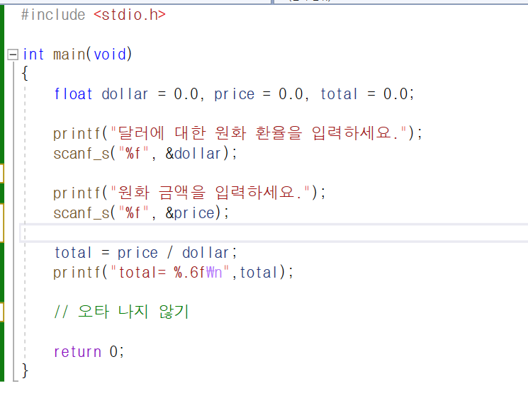Select the <stdio.h> header name
Screen dimensions: 528x420
[x=130, y=15]
